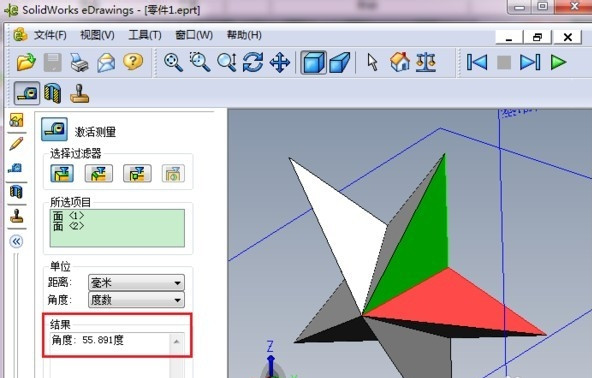
Task: Open the Cross Section tool in toolbar
Action: pos(52,93)
